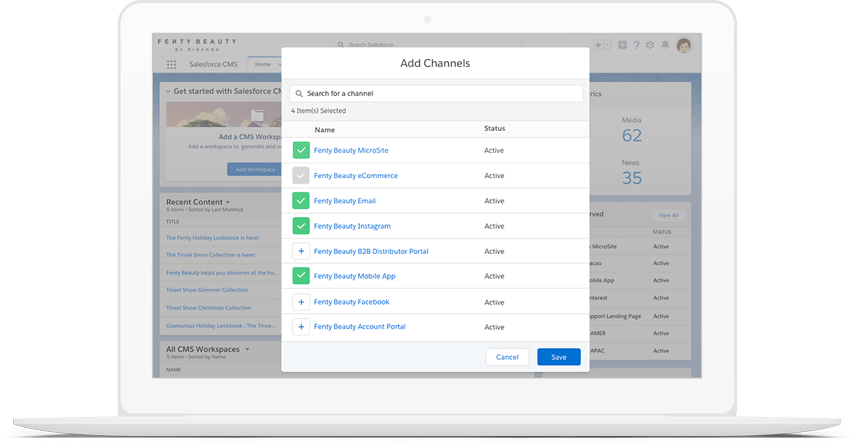Add Fenty Beauty Facebook channel
Viewport: 857px width, 447px height.
pos(301,302)
